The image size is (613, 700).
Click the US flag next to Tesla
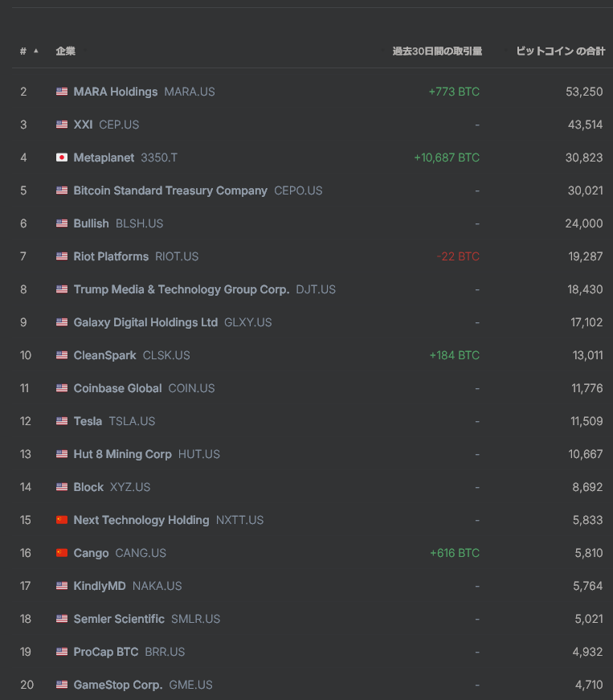[62, 421]
